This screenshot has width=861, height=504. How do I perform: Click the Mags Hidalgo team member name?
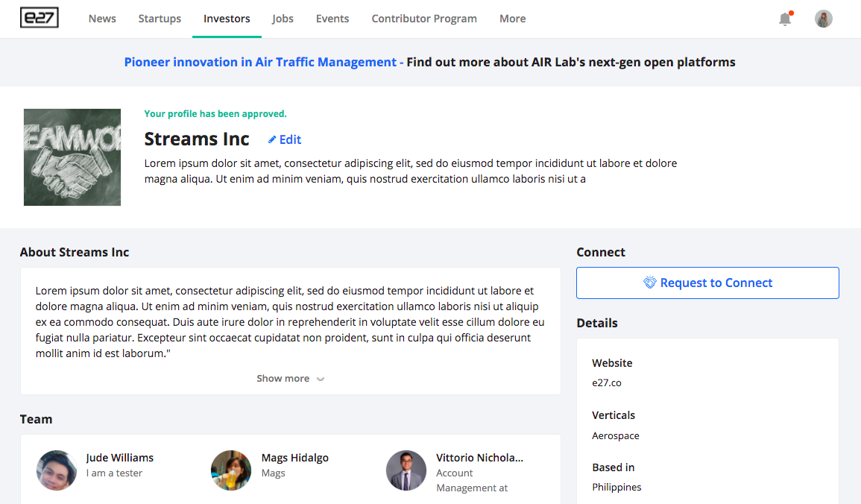295,457
